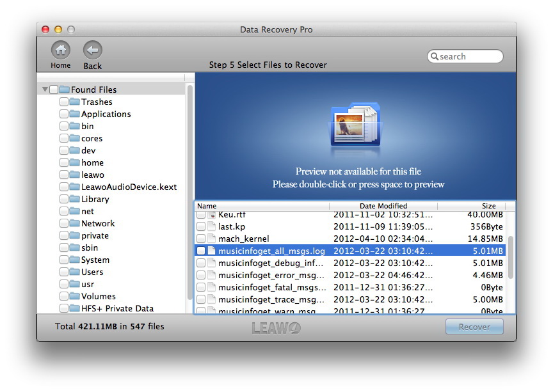Open the System folder in tree
The width and height of the screenshot is (553, 392).
(x=95, y=260)
